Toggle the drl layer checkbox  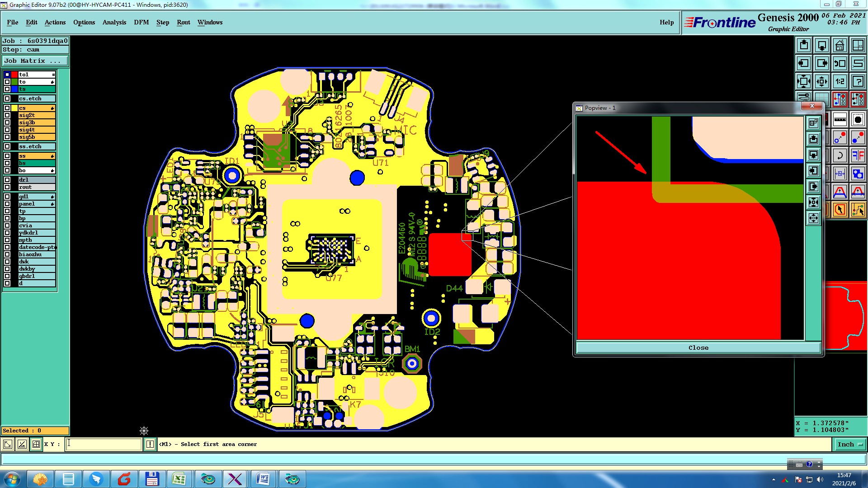pos(7,180)
